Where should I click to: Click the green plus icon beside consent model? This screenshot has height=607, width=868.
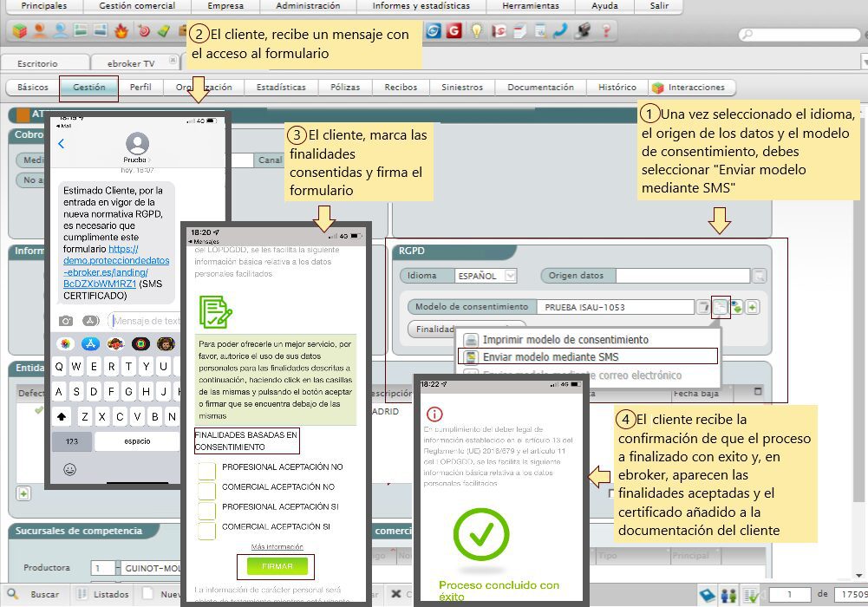(x=753, y=307)
